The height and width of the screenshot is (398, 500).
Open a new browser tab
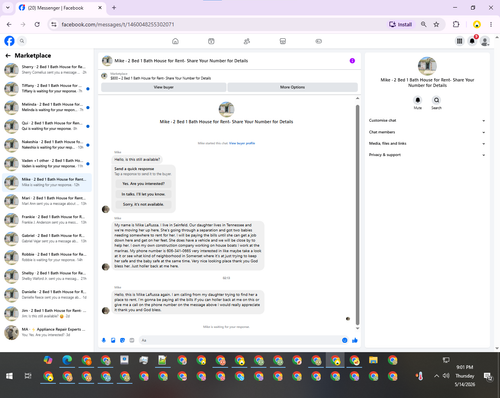114,8
